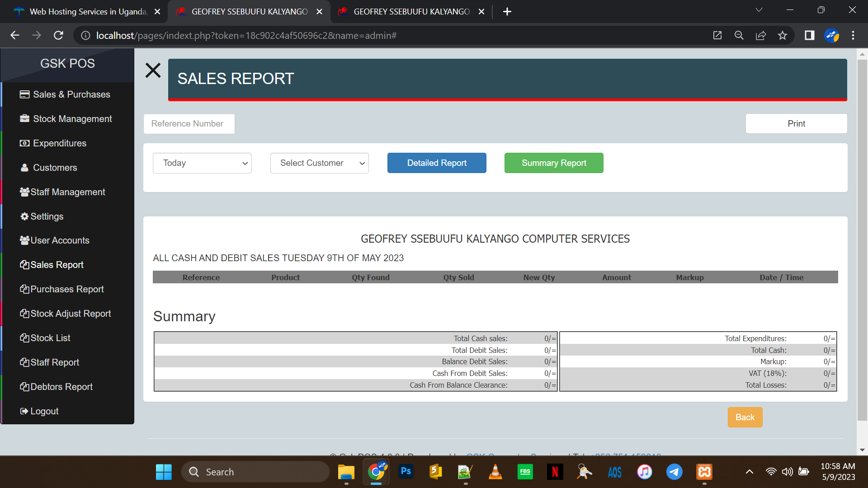The width and height of the screenshot is (868, 488).
Task: Bookmark this page with the star icon
Action: pyautogui.click(x=783, y=35)
